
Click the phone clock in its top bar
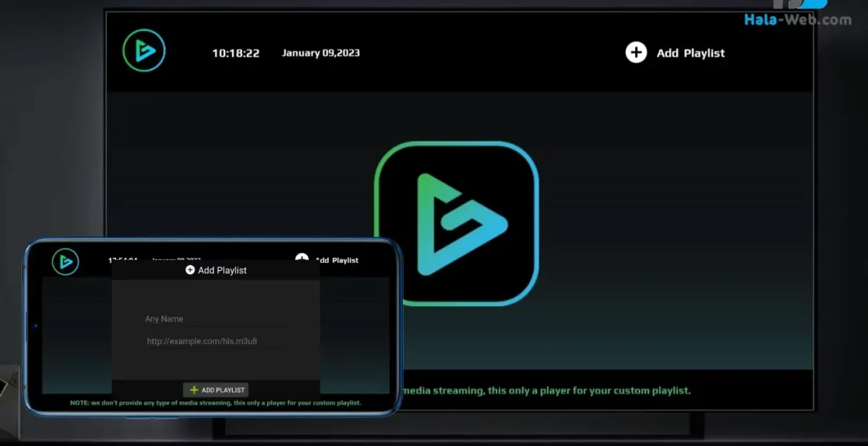pos(121,259)
